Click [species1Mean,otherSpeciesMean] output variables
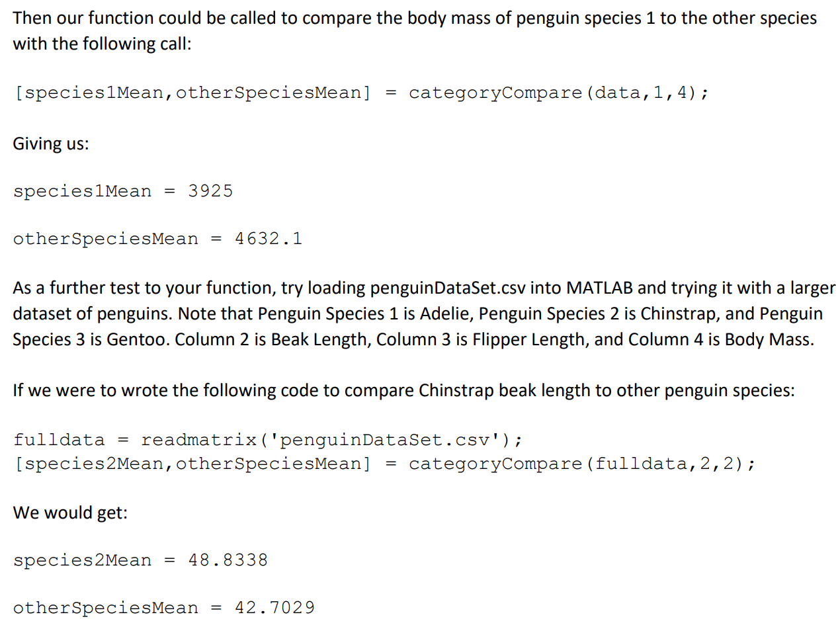The width and height of the screenshot is (840, 631). click(x=192, y=93)
